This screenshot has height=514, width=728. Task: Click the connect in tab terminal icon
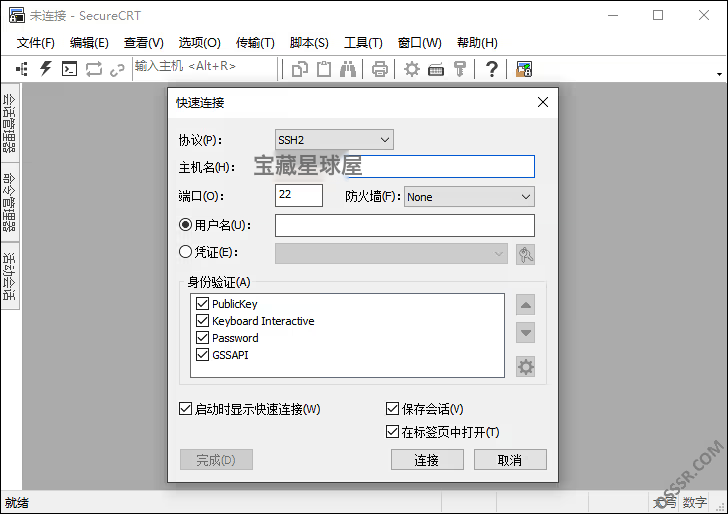(x=69, y=69)
